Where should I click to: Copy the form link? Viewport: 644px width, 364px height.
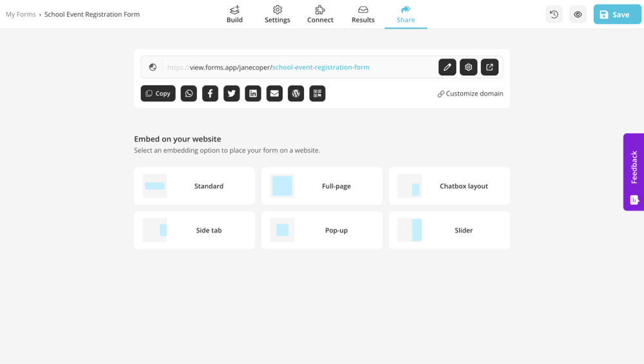(x=158, y=93)
